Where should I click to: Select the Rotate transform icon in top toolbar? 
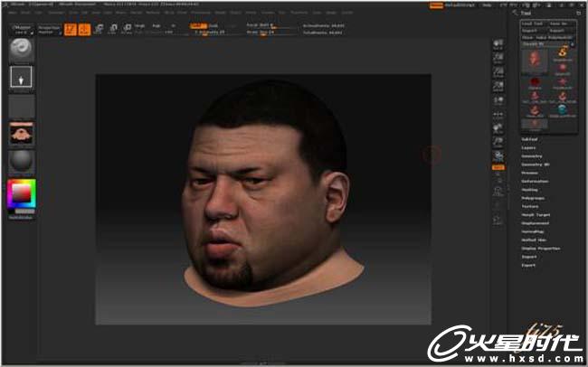[127, 29]
